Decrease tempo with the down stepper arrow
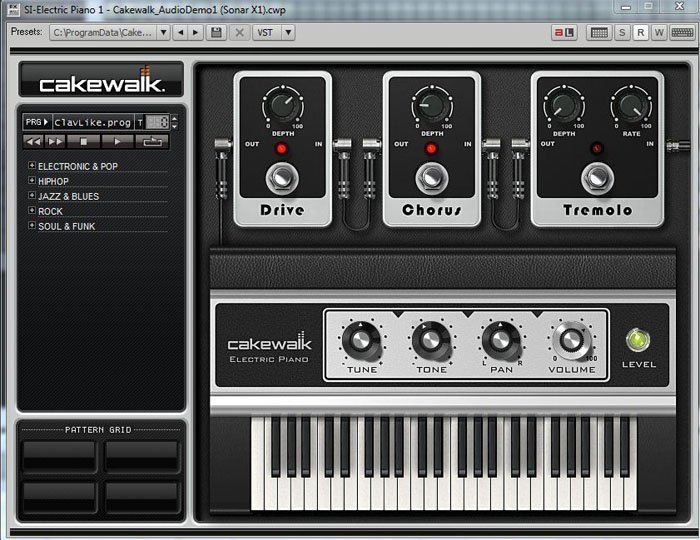The width and height of the screenshot is (700, 540). pyautogui.click(x=174, y=126)
